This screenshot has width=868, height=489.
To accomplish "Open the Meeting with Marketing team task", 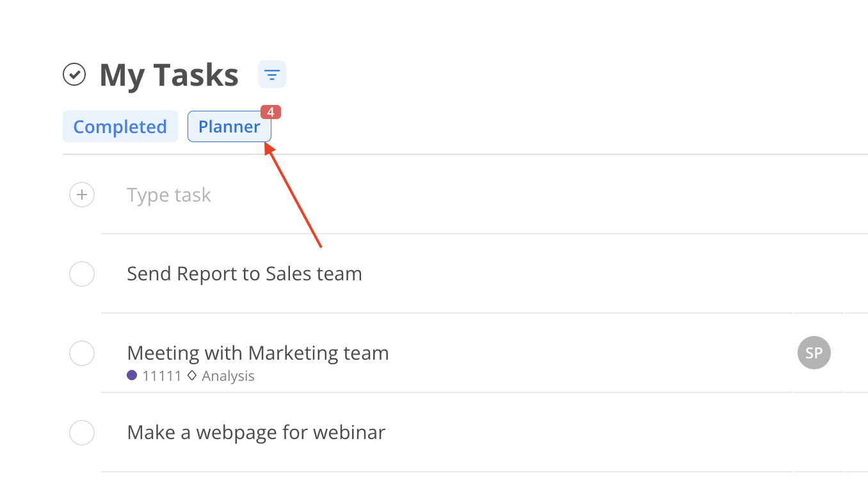I will [x=258, y=353].
